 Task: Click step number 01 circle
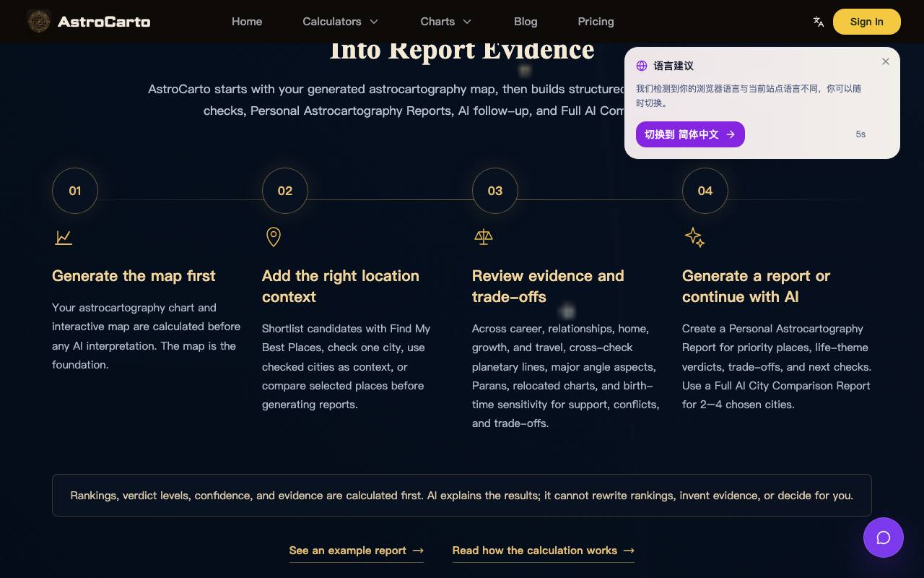(x=75, y=191)
